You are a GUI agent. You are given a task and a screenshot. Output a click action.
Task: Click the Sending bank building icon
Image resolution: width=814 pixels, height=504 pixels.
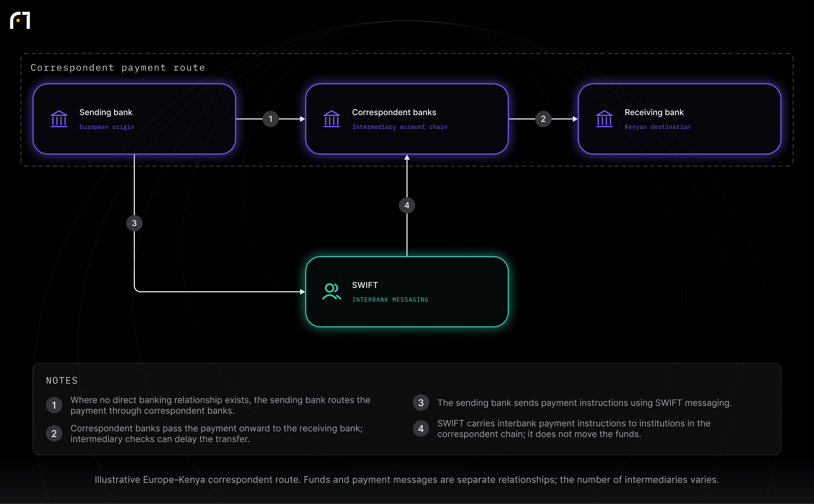click(x=59, y=119)
